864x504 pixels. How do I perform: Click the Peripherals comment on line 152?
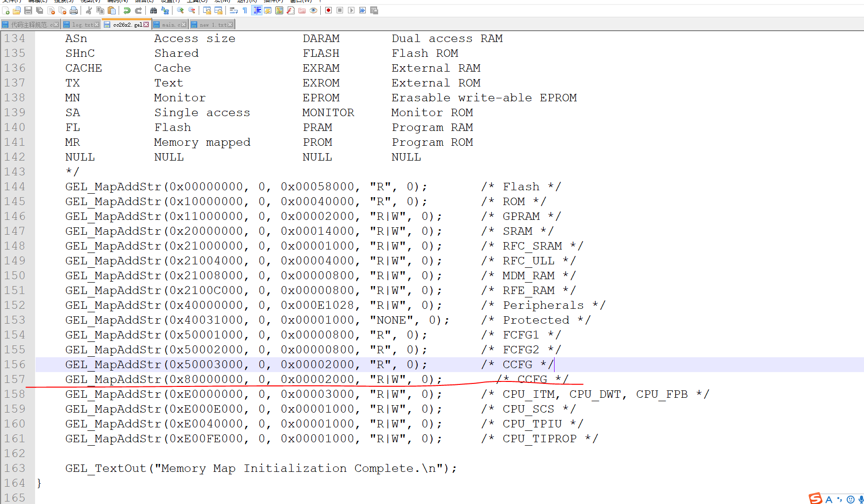pos(543,305)
